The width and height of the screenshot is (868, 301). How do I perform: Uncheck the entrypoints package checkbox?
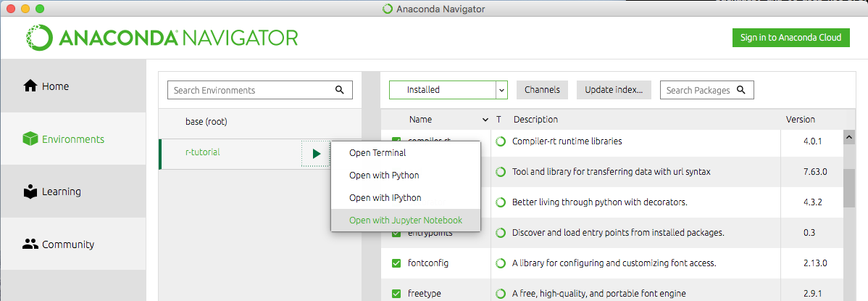coord(396,234)
